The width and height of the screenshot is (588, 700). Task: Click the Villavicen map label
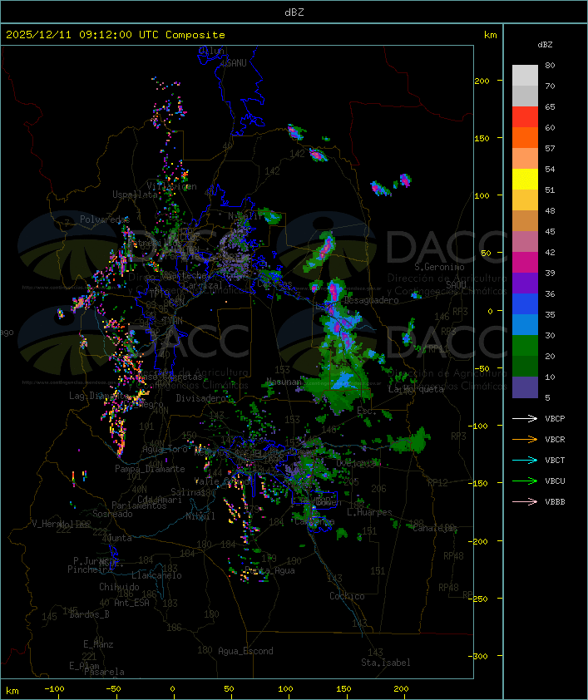click(172, 186)
